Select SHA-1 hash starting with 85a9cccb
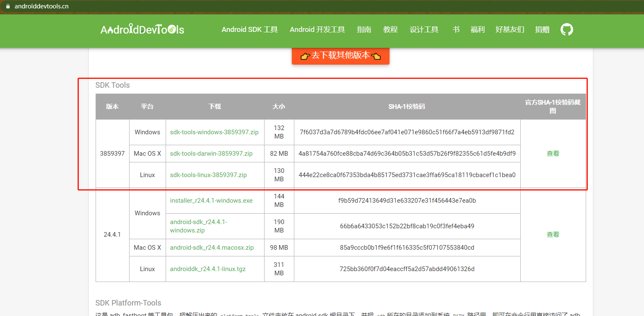The width and height of the screenshot is (644, 316). [x=407, y=248]
